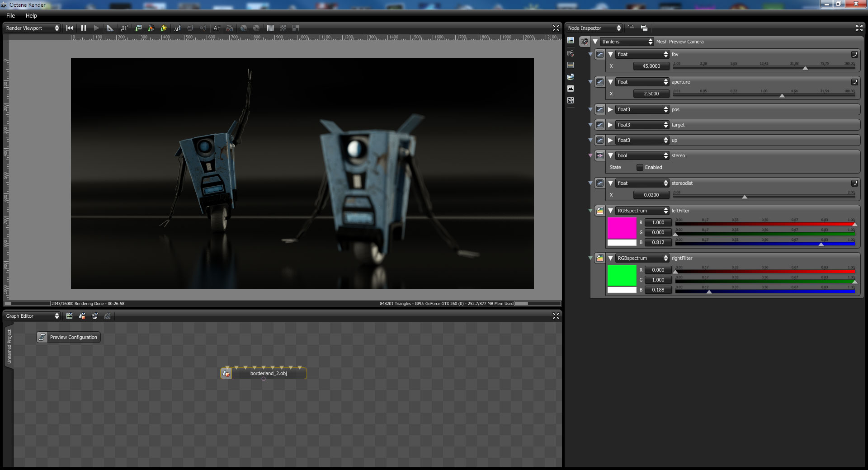Viewport: 868px width, 470px height.
Task: Select the horizontal bar icon in inspector sidebar
Action: click(x=571, y=65)
